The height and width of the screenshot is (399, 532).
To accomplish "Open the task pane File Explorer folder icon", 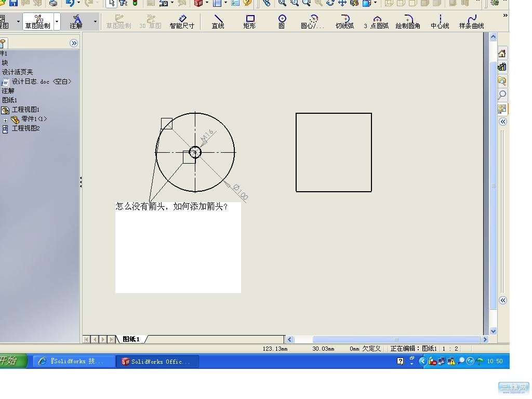I will coord(502,81).
